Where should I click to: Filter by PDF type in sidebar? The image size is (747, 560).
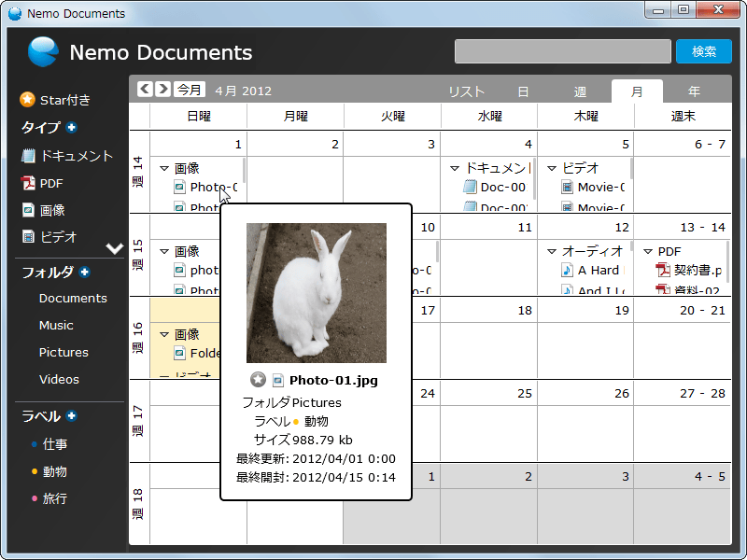pos(42,183)
